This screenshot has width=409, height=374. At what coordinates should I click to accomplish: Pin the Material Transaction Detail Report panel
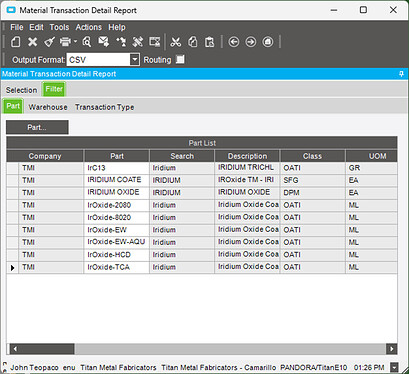coord(401,74)
